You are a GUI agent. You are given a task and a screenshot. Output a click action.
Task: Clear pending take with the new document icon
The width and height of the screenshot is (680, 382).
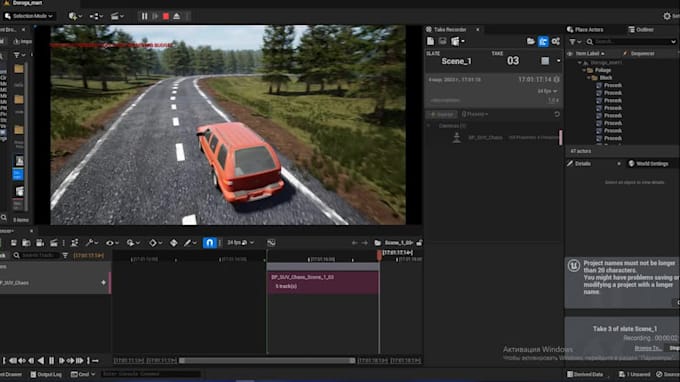click(430, 41)
